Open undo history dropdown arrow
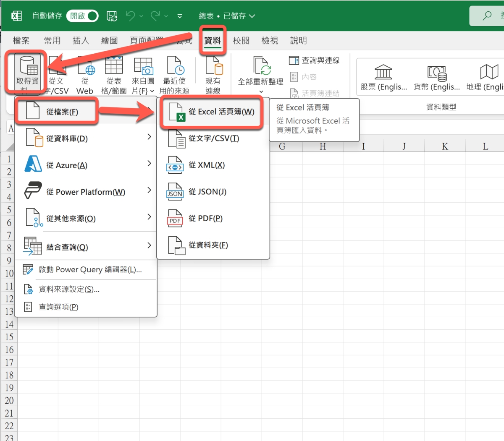Image resolution: width=504 pixels, height=441 pixels. coord(141,16)
